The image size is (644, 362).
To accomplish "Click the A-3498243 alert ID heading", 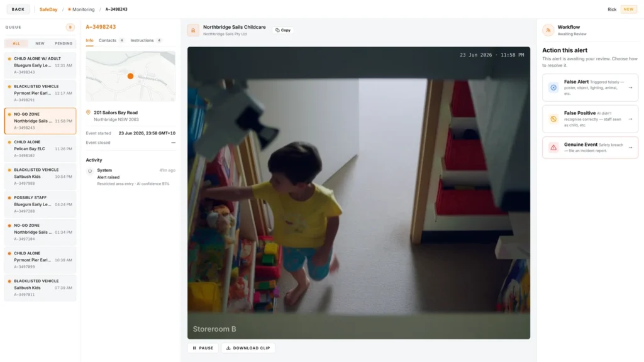I will click(x=101, y=27).
